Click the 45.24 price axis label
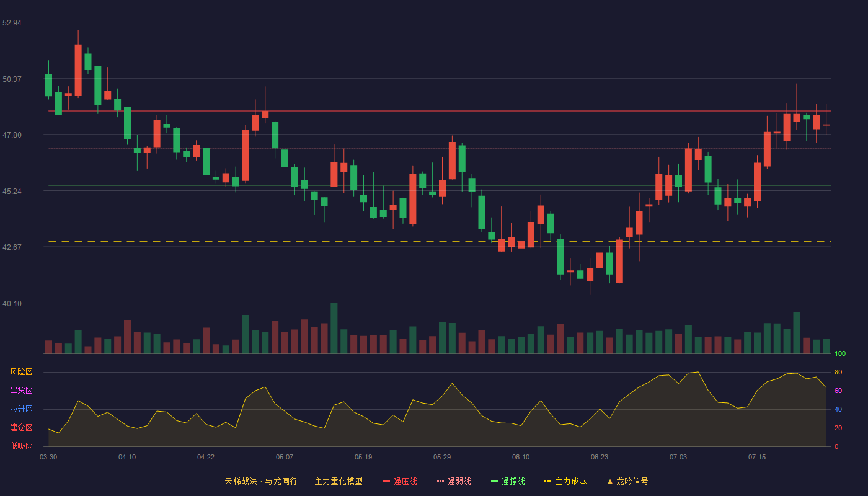 click(12, 192)
